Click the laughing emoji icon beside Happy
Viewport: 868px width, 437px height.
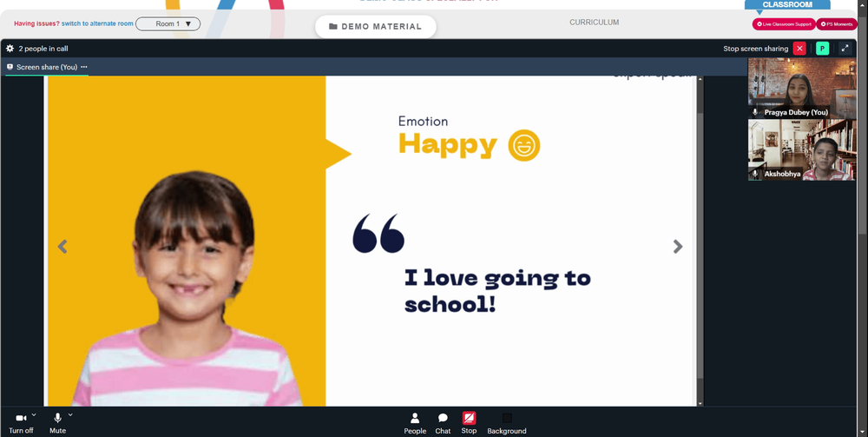[x=523, y=145]
